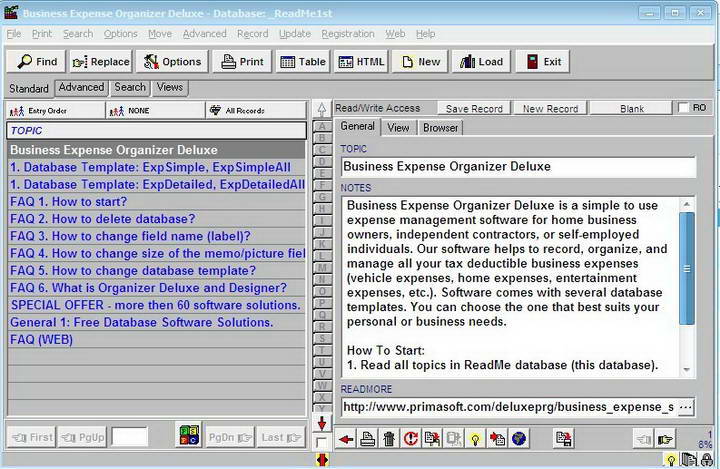Click the page number box beside PgUp
Viewport: 720px width, 469px height.
coord(129,437)
